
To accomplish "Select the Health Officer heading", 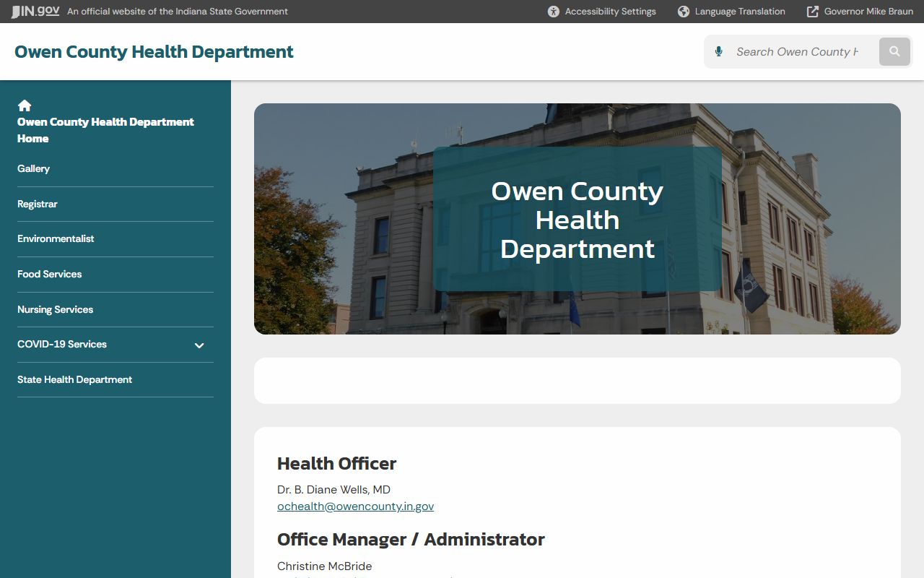I will (336, 463).
